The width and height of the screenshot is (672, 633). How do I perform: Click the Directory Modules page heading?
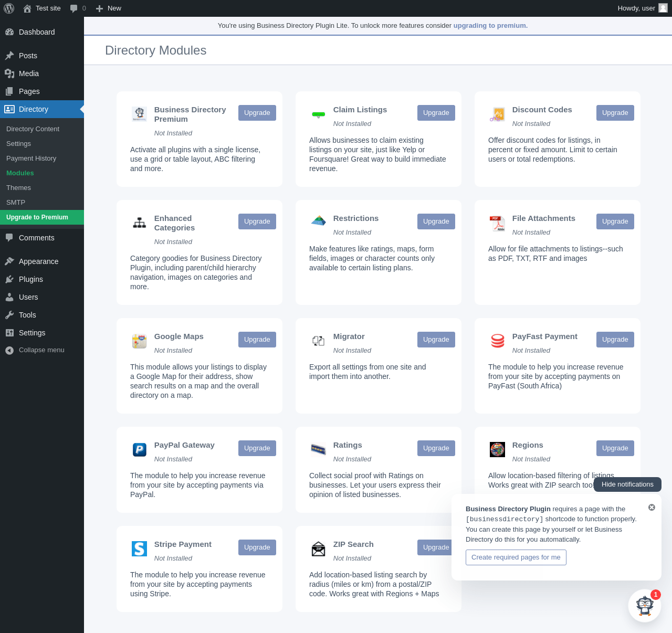(x=156, y=50)
